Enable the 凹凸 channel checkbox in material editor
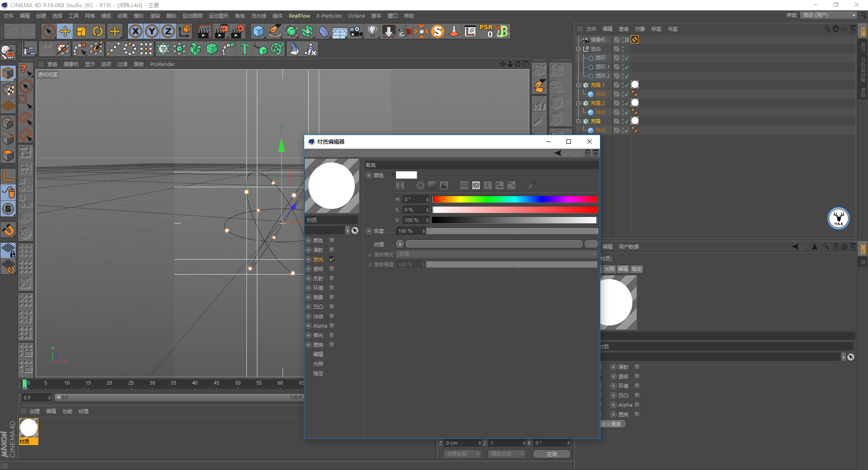The width and height of the screenshot is (868, 470). pos(332,307)
